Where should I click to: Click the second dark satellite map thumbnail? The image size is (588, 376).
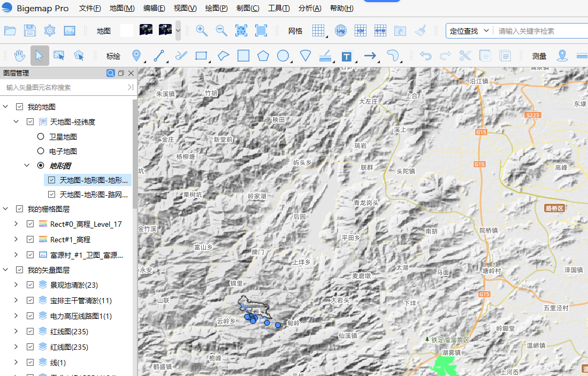[x=165, y=30]
